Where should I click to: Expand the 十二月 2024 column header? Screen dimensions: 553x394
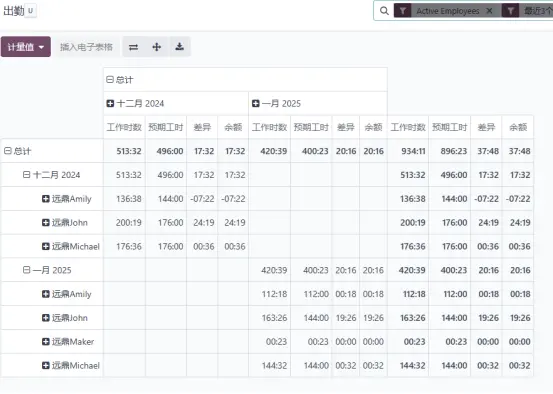(x=135, y=103)
